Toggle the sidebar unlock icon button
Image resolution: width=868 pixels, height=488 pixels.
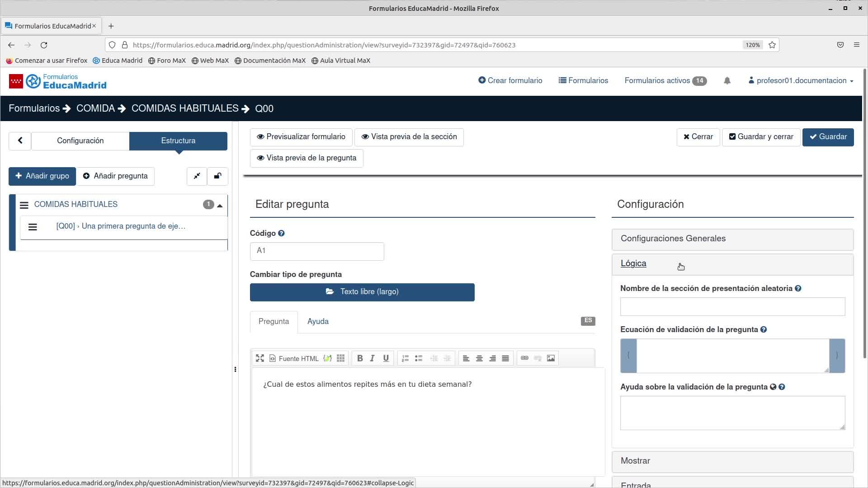click(x=217, y=176)
